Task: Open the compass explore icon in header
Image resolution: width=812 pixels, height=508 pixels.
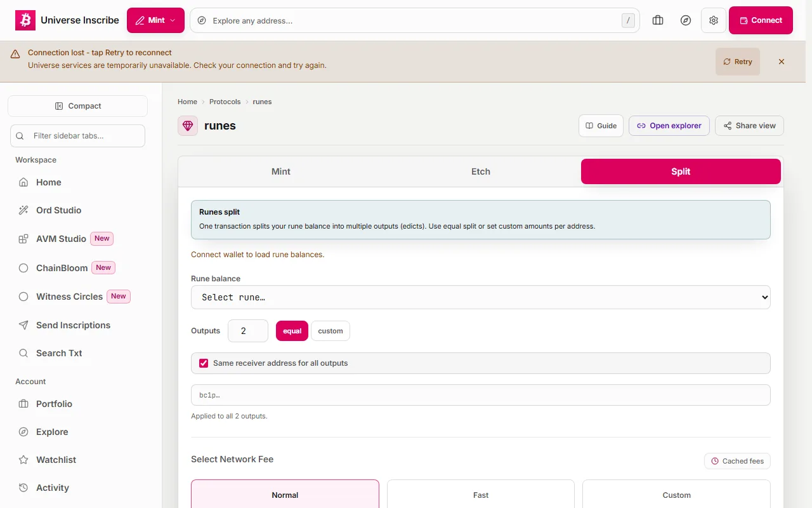Action: point(686,20)
